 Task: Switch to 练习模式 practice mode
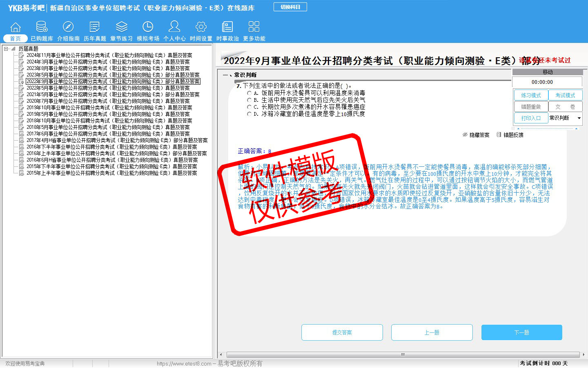[x=531, y=95]
